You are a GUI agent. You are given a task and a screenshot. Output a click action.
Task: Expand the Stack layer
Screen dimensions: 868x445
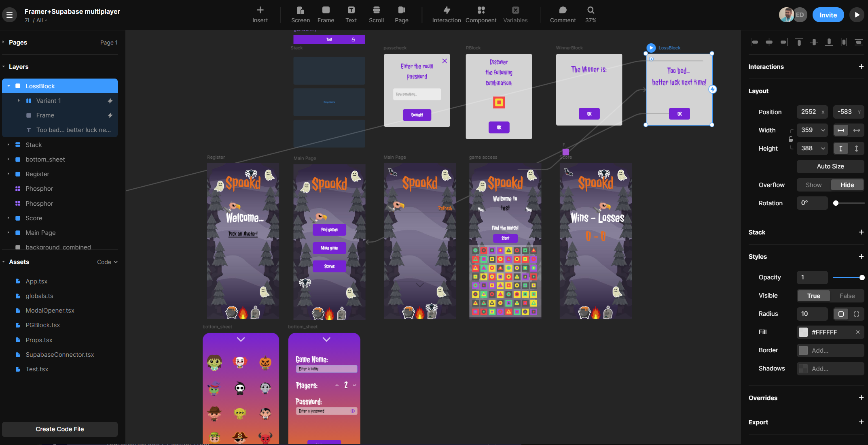point(8,145)
